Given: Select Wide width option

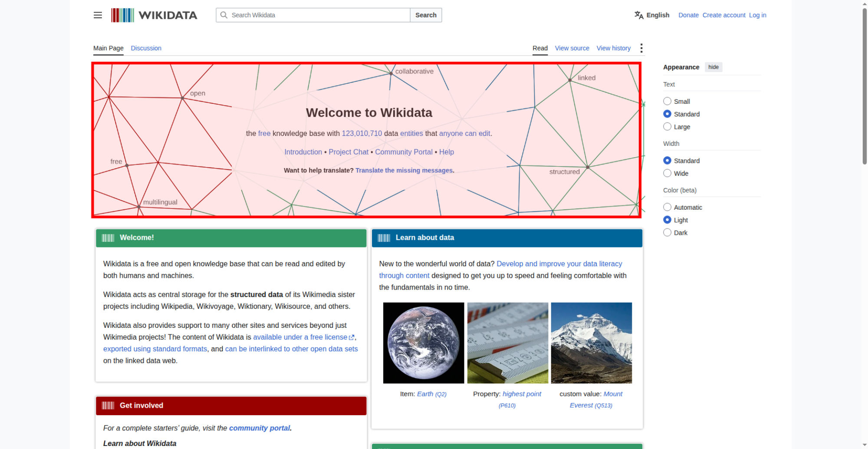Looking at the screenshot, I should tap(667, 173).
